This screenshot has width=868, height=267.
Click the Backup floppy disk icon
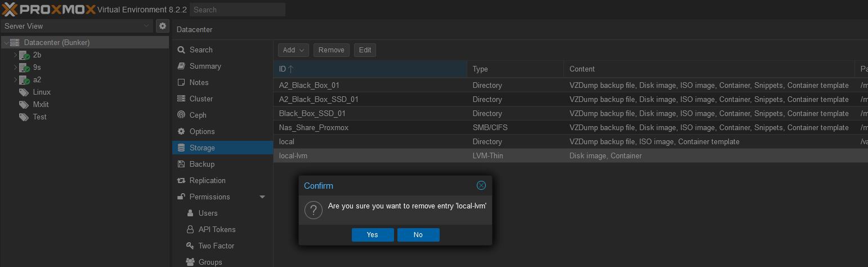point(181,164)
